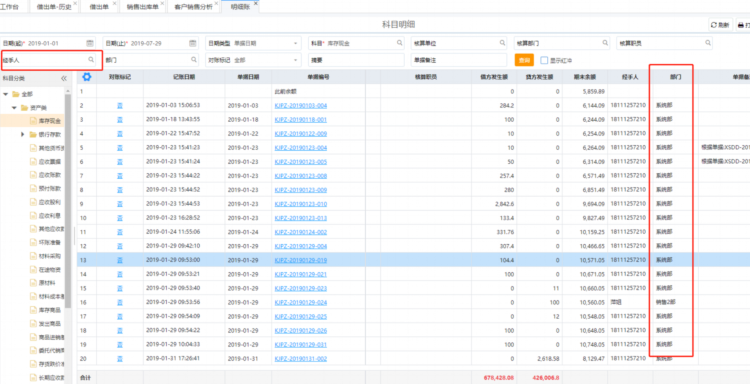Open calendar for end date 2019-07-29
The height and width of the screenshot is (384, 750).
tap(192, 43)
